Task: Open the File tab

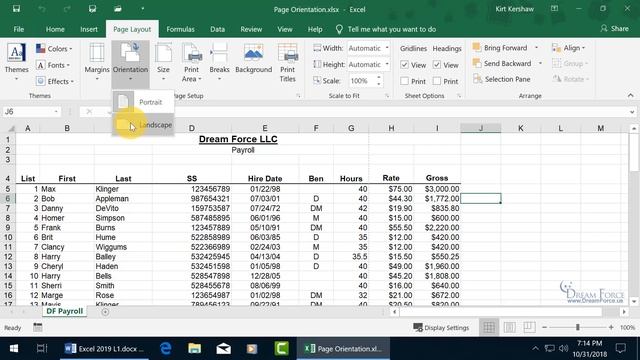Action: [19, 29]
